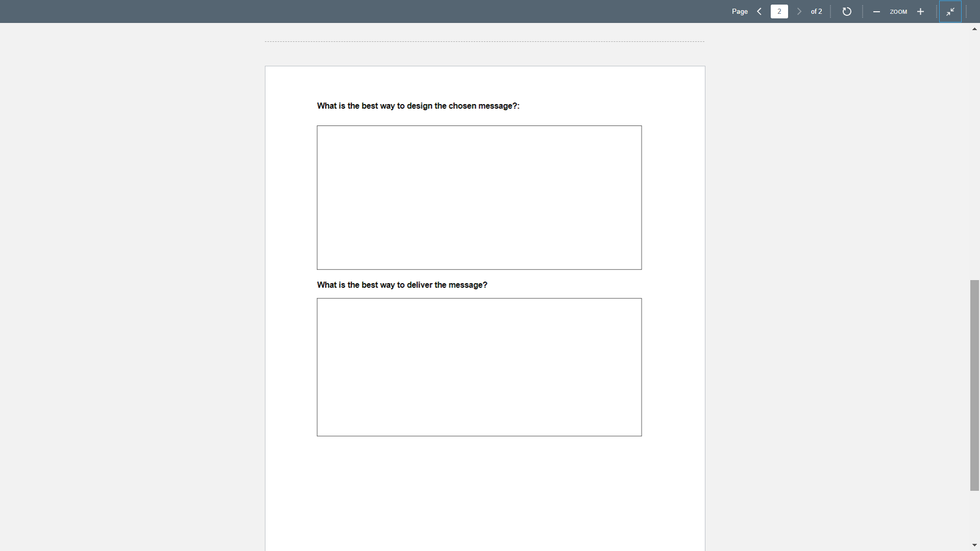Click inside the deliver message answer box
Viewport: 980px width, 551px height.
(x=479, y=367)
